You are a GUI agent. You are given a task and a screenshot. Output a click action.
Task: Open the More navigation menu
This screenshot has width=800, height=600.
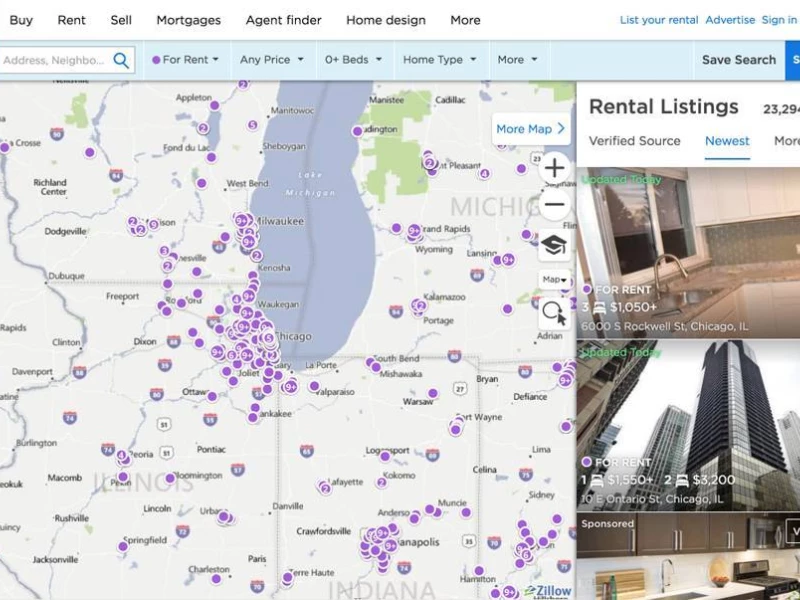465,20
